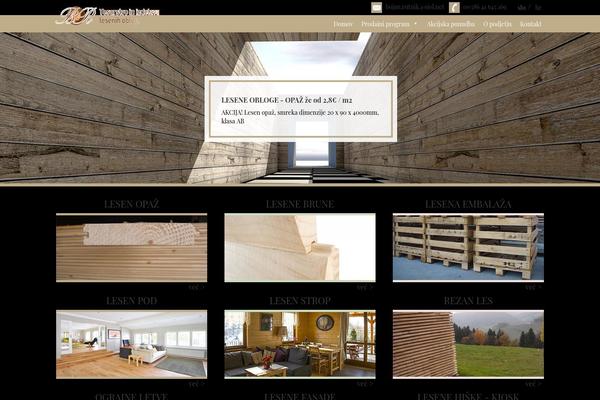Click the LESENA EMBALAŽA heading
Screen dimensions: 600x400
tap(468, 204)
